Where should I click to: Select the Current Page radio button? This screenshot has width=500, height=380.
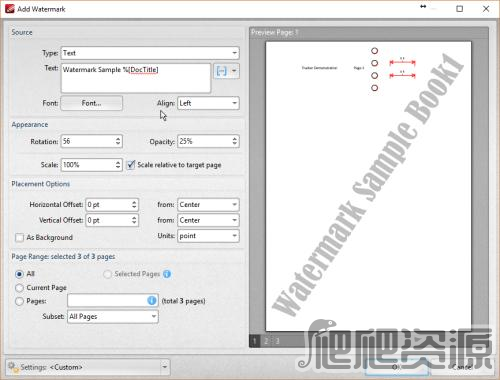point(19,288)
